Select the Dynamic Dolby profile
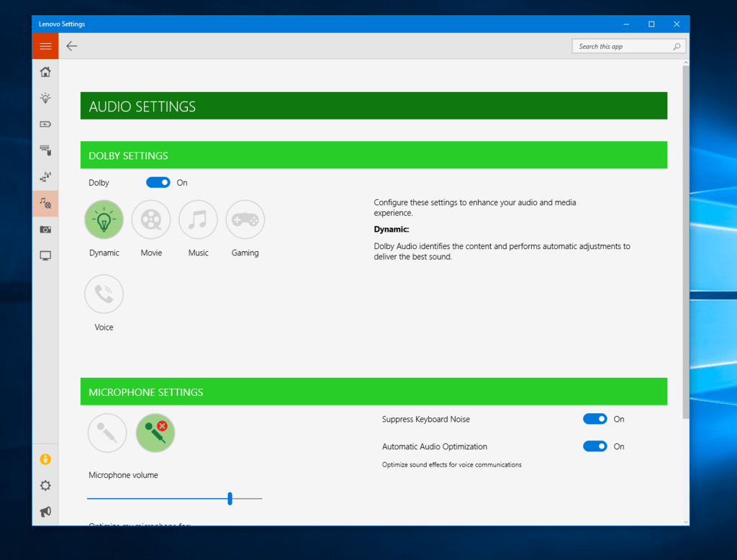 [104, 220]
